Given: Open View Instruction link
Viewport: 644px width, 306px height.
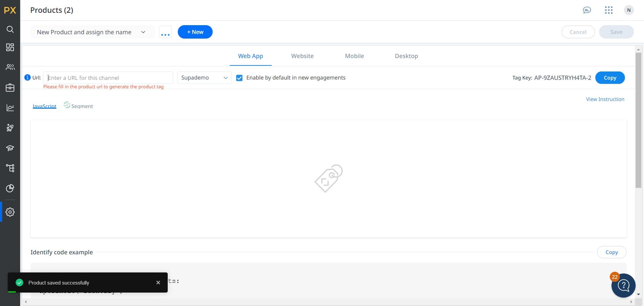Looking at the screenshot, I should click(605, 99).
